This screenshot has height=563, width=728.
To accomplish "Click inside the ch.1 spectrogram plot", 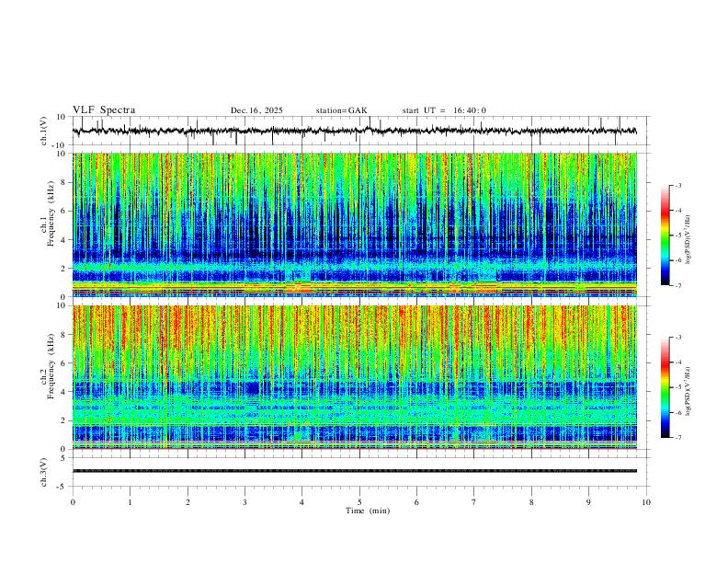I will pyautogui.click(x=355, y=224).
